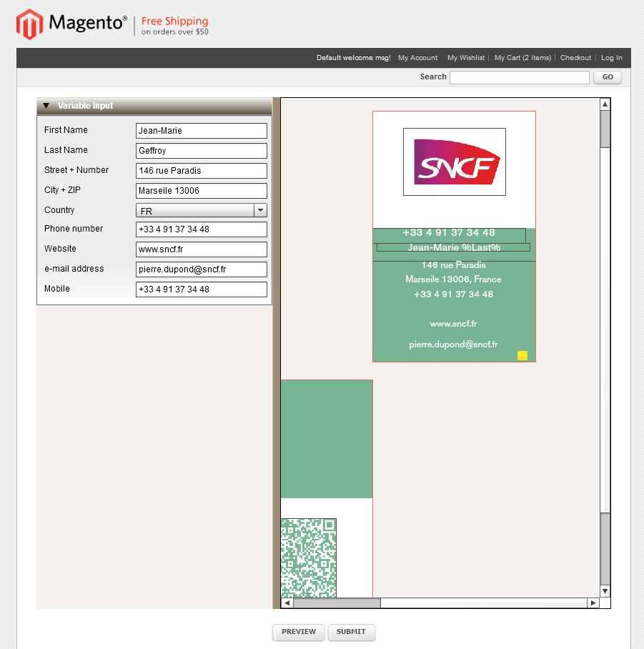Go to Checkout

point(575,58)
